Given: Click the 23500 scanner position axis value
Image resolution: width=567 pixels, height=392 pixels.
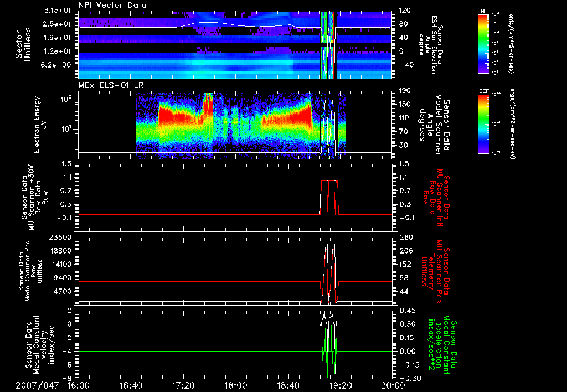Looking at the screenshot, I should [61, 238].
